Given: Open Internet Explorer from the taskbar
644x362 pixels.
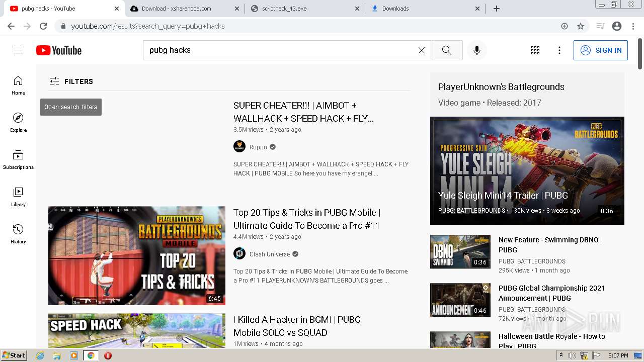Looking at the screenshot, I should (40, 355).
